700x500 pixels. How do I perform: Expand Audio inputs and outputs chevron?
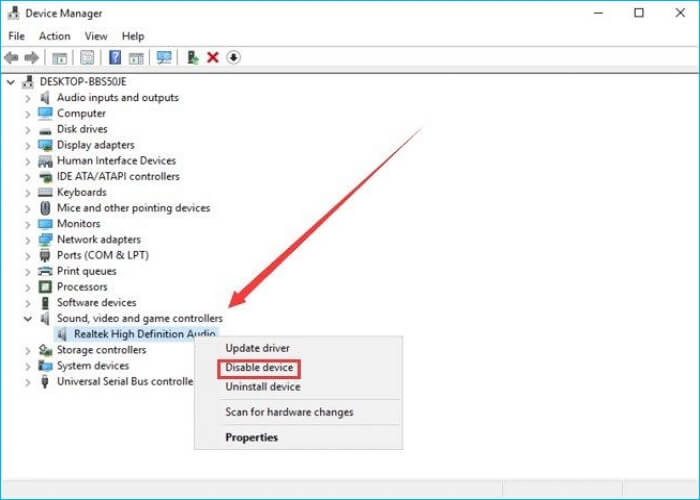(28, 98)
